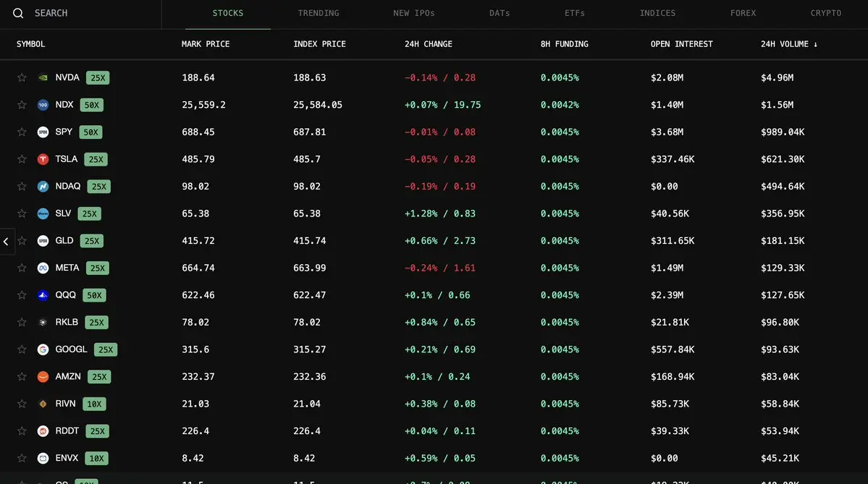Click the RDDT logo icon

43,431
